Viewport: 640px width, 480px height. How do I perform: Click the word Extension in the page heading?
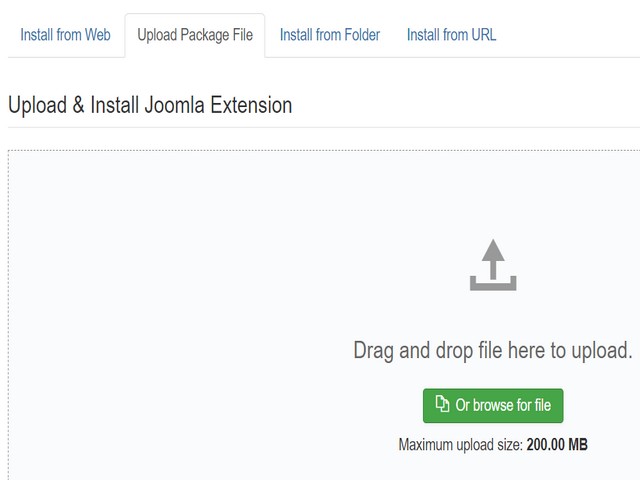(x=251, y=105)
